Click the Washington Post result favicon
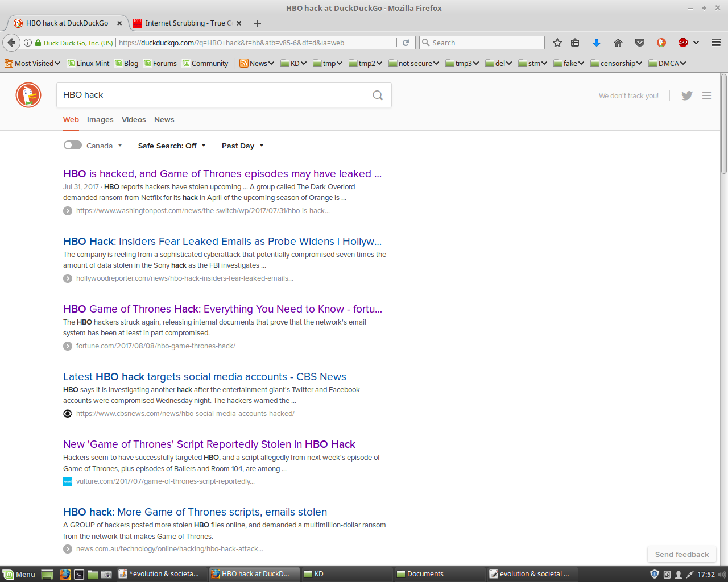This screenshot has width=728, height=582. pyautogui.click(x=68, y=211)
